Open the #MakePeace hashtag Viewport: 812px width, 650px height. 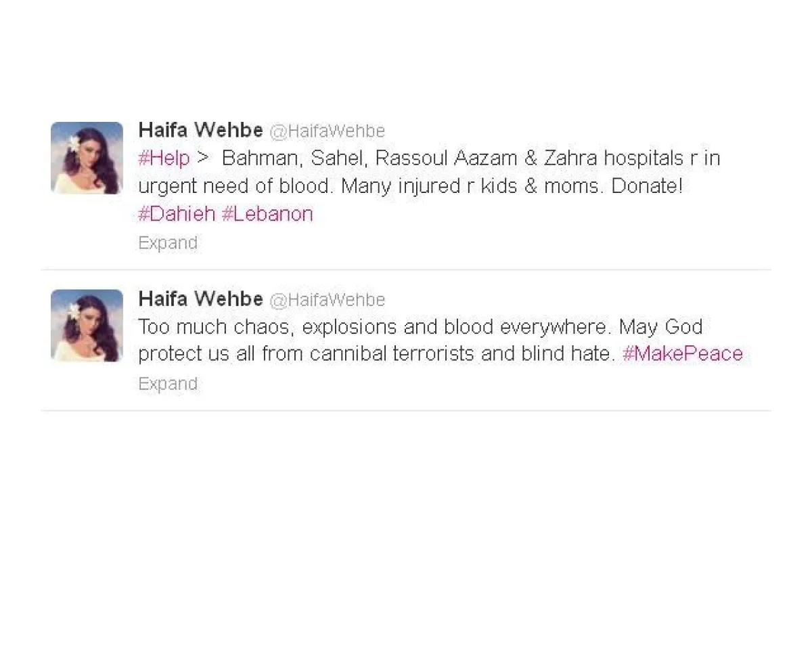pyautogui.click(x=682, y=353)
